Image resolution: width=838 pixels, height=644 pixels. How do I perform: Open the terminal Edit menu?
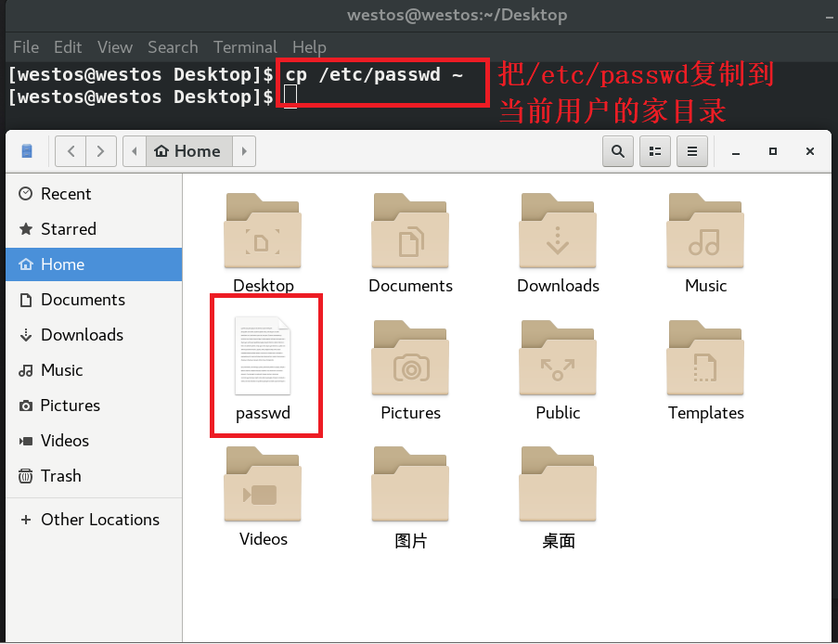coord(68,47)
